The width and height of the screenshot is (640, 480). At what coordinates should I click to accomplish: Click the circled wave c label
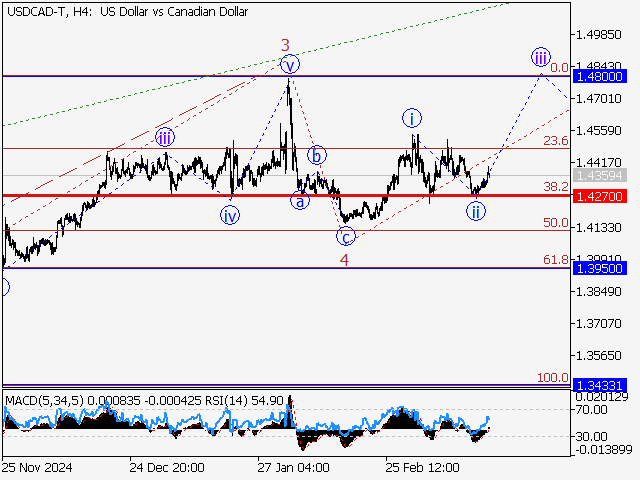click(345, 237)
